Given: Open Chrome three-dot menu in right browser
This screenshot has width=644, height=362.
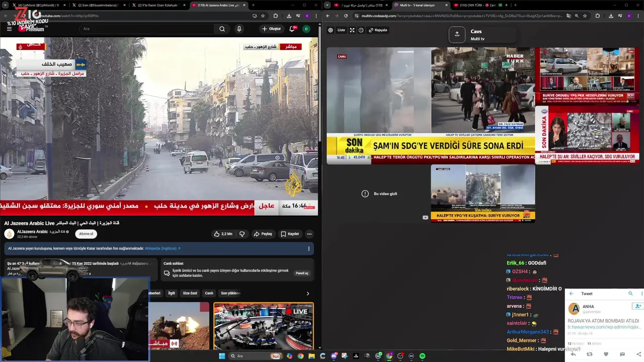Looking at the screenshot, I should (x=637, y=16).
